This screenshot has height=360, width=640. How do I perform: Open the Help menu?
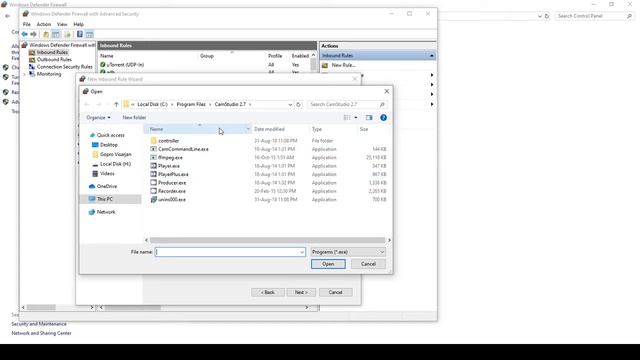pyautogui.click(x=78, y=24)
